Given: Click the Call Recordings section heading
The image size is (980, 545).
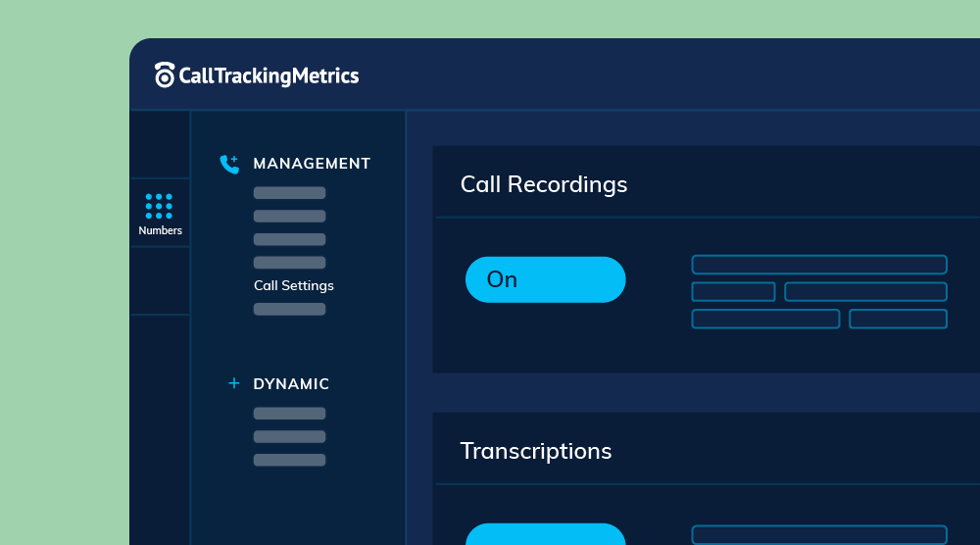Looking at the screenshot, I should (x=544, y=184).
